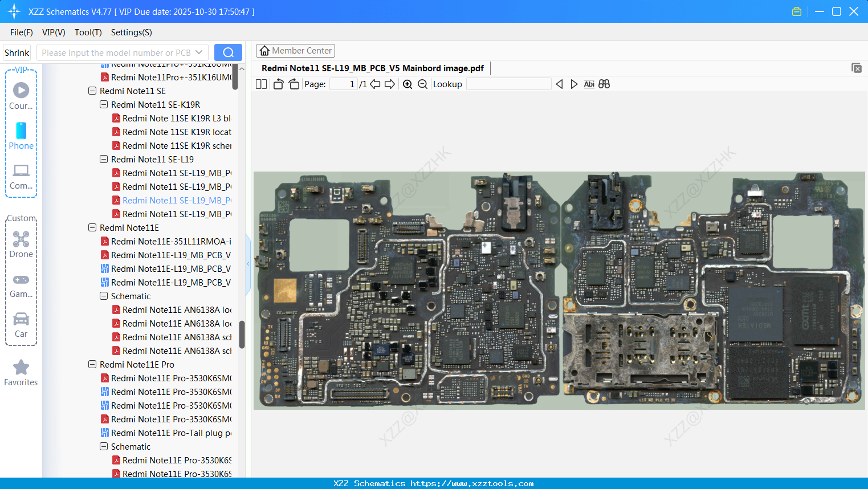Zoom in on the mainboard image
The height and width of the screenshot is (489, 868).
[x=407, y=84]
